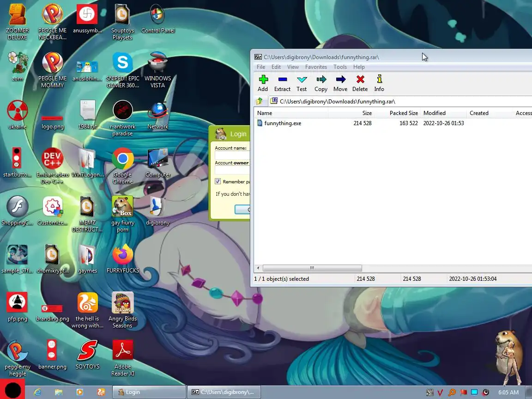Open the media player taskbar icon

[80, 392]
